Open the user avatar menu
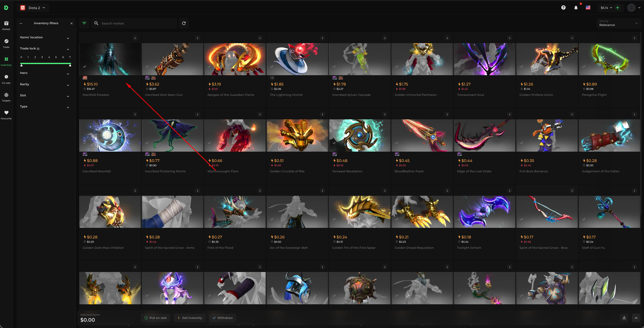Viewport: 644px width, 328px height. pos(631,8)
